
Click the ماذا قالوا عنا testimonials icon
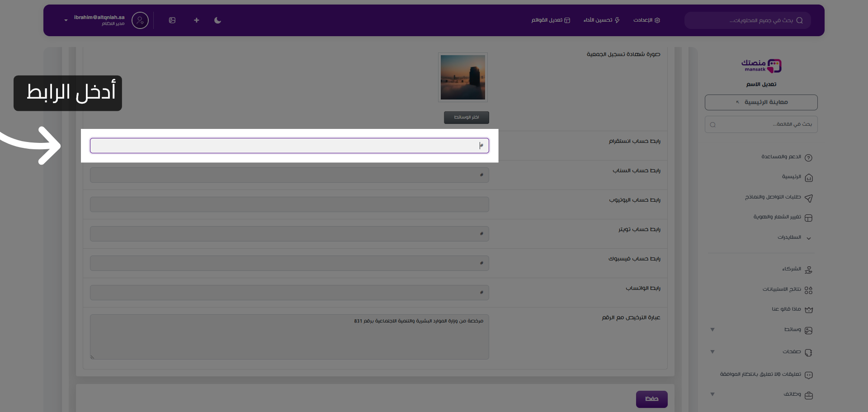[x=809, y=310]
